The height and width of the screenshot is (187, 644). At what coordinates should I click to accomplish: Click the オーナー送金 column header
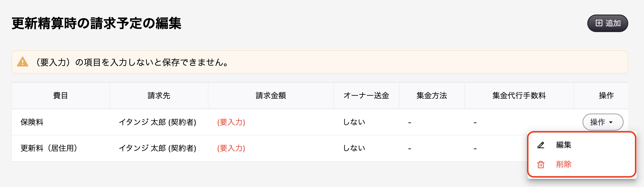tap(366, 96)
